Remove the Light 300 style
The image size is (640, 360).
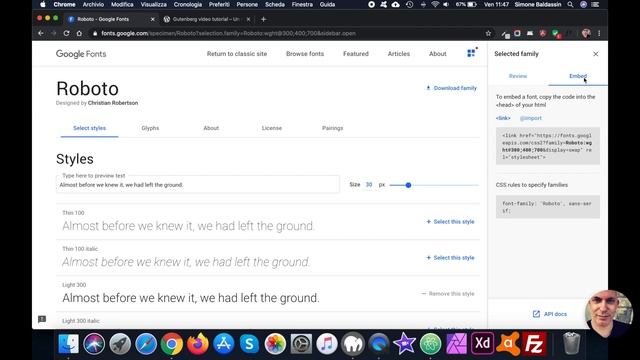(x=448, y=293)
